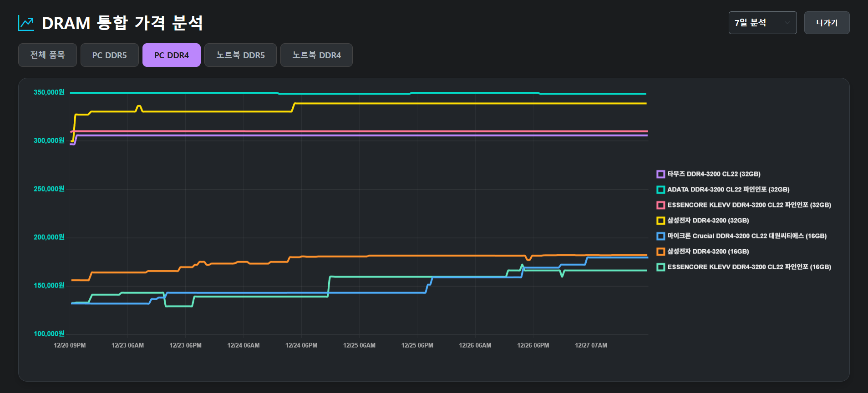Click the 12/20 09PM x-axis label

click(x=70, y=345)
